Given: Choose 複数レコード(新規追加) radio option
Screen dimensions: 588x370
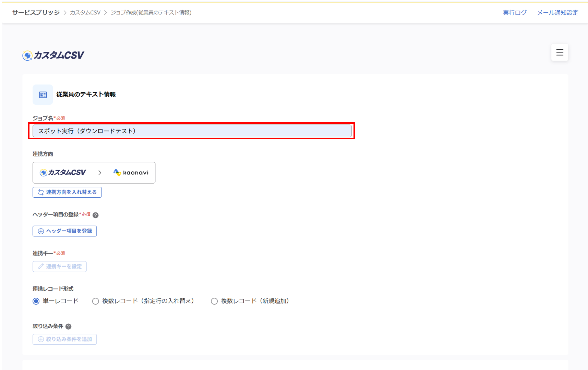Looking at the screenshot, I should point(214,301).
